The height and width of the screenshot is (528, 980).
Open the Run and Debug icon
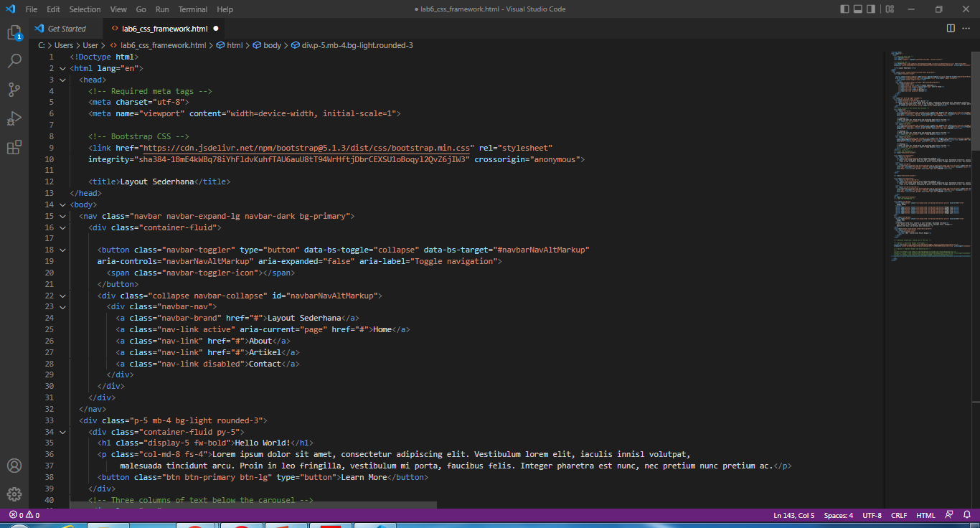click(x=14, y=118)
